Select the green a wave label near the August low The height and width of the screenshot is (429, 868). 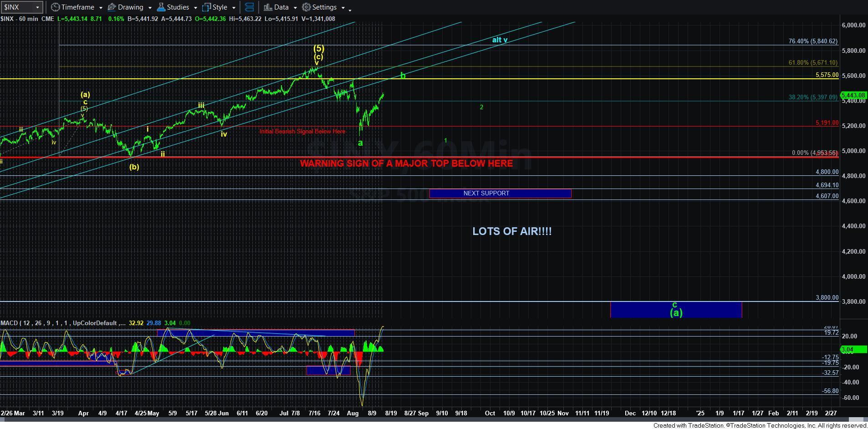pyautogui.click(x=360, y=143)
